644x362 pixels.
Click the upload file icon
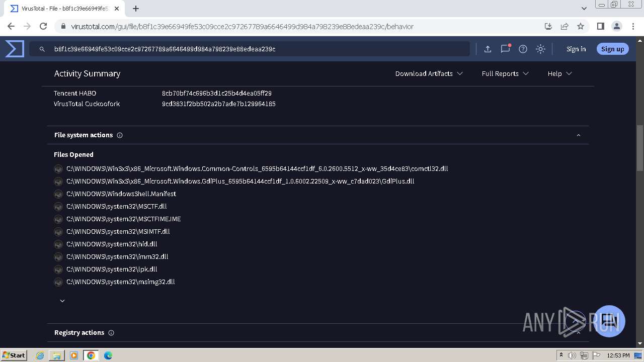pyautogui.click(x=488, y=49)
